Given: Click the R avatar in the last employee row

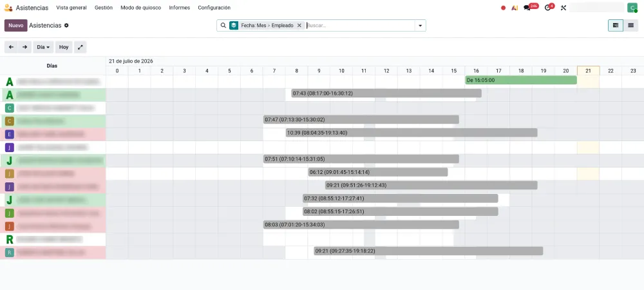Looking at the screenshot, I should [10, 253].
